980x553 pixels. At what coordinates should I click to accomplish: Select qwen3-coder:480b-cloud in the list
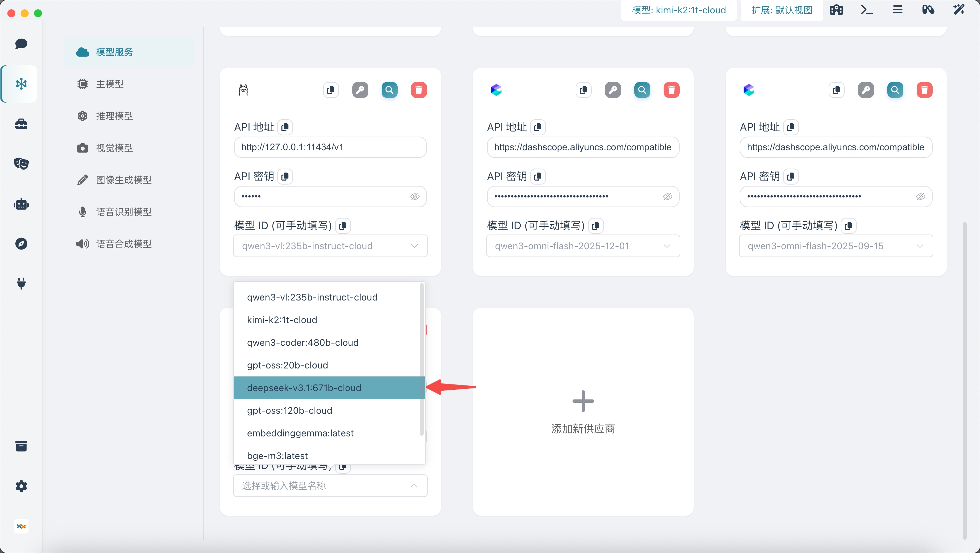click(326, 343)
